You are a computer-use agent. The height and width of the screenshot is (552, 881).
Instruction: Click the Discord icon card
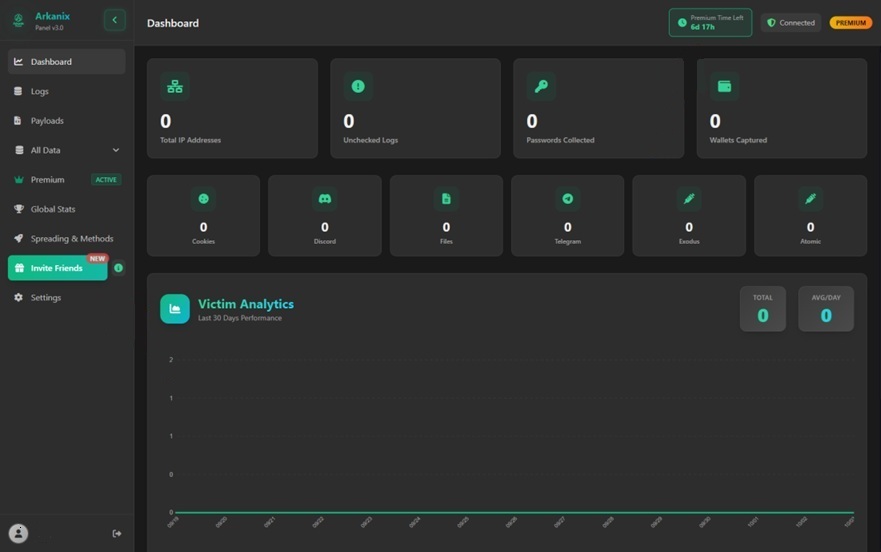[325, 216]
